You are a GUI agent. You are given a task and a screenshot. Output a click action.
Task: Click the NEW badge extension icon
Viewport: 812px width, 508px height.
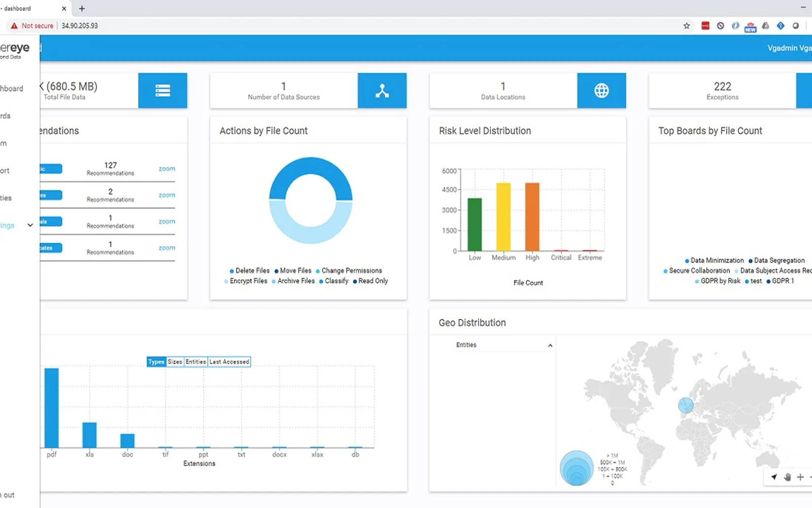point(751,26)
